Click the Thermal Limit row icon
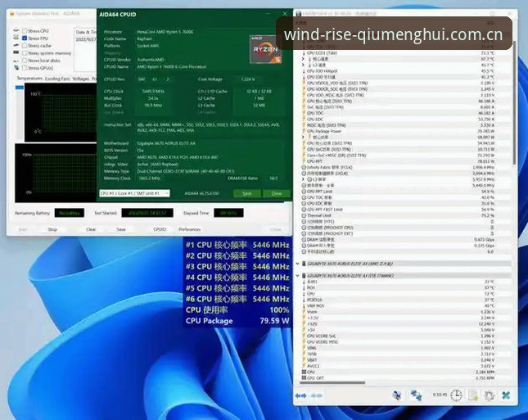Image resolution: width=528 pixels, height=420 pixels. [304, 215]
